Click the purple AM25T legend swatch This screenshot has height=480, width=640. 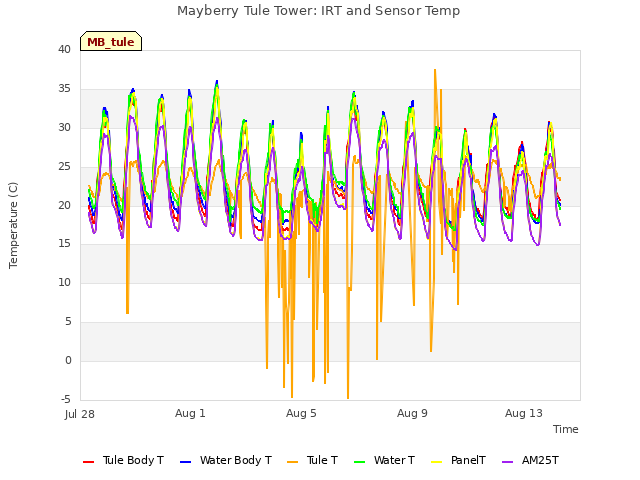pyautogui.click(x=507, y=462)
